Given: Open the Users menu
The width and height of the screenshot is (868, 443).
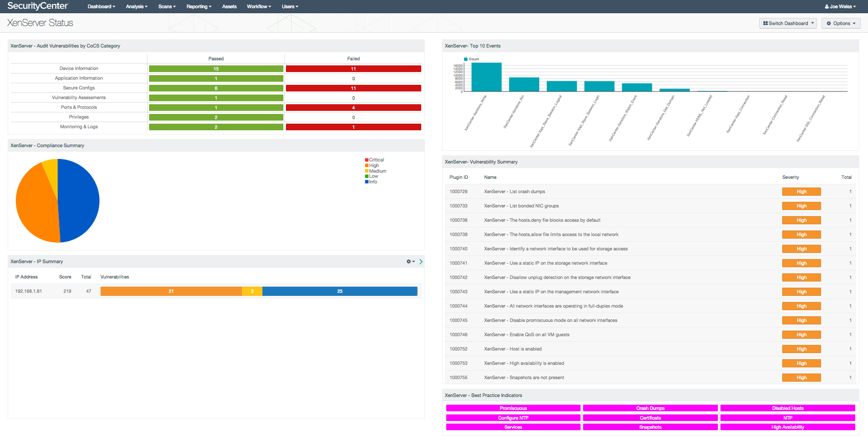Looking at the screenshot, I should coord(290,7).
